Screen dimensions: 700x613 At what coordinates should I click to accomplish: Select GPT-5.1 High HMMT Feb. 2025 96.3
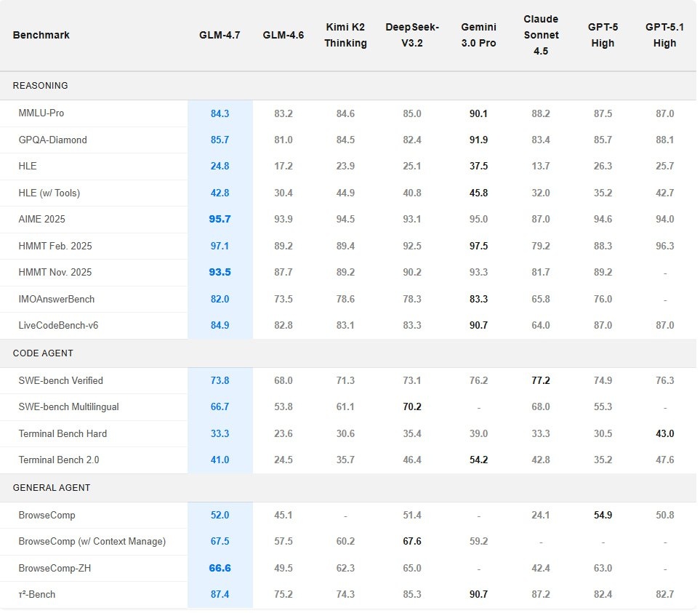664,246
